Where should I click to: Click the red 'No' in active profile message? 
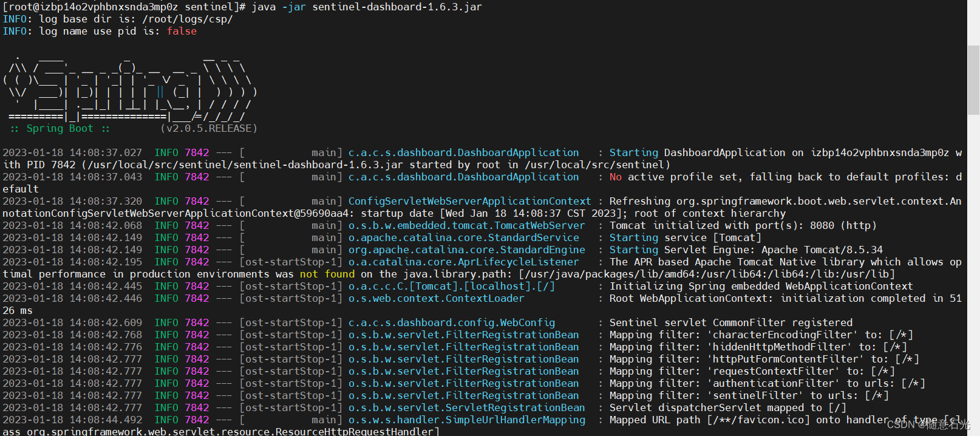coord(616,177)
